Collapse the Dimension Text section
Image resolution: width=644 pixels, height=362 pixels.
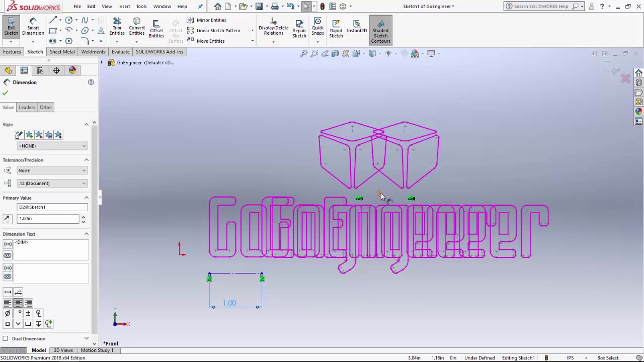point(87,234)
